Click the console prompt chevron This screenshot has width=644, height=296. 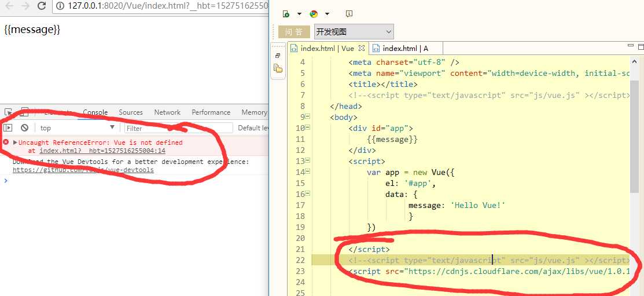(x=6, y=181)
